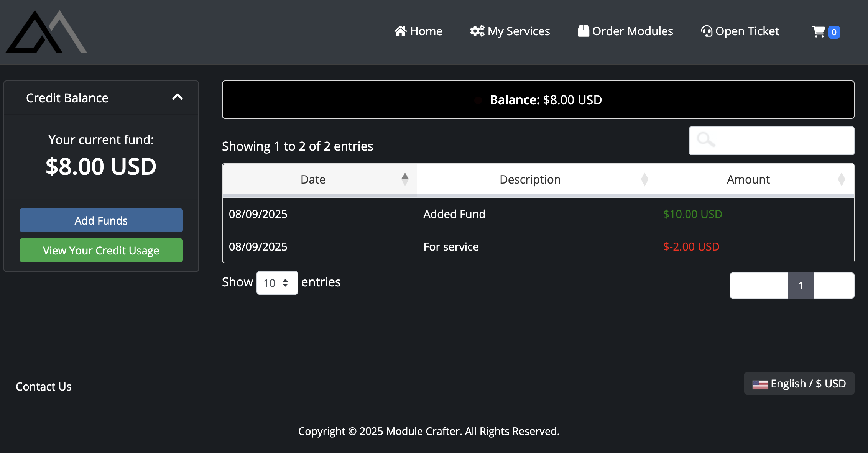Click date of the Added Fund row
The width and height of the screenshot is (868, 453).
pyautogui.click(x=258, y=214)
